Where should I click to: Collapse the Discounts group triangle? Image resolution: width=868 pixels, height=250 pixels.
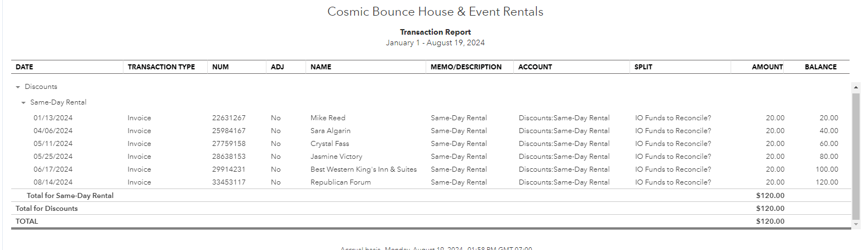[18, 87]
